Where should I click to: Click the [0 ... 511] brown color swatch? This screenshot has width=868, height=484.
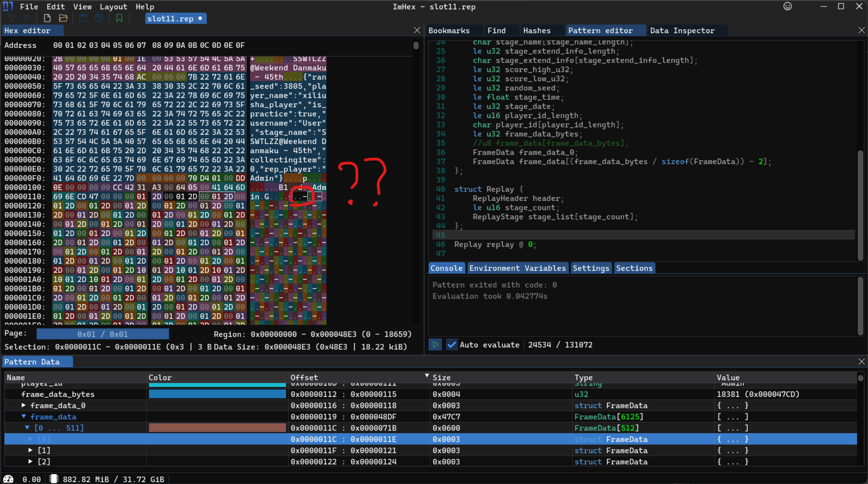pos(217,428)
